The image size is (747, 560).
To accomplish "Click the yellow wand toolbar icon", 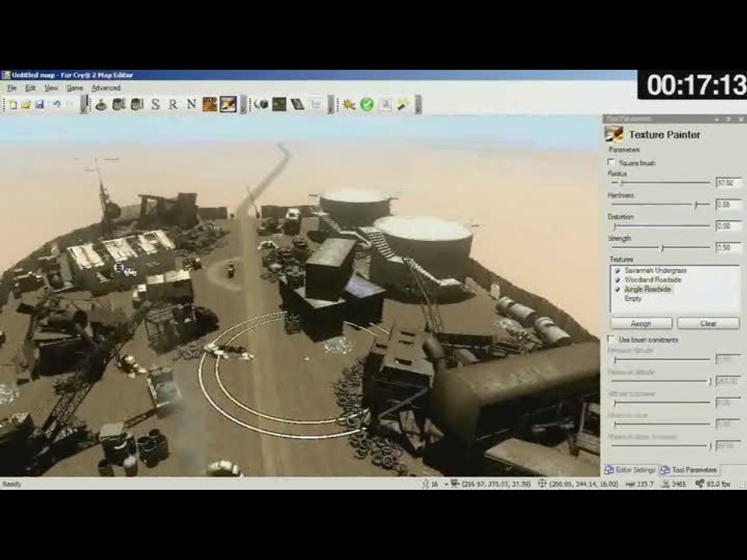I will click(x=403, y=104).
